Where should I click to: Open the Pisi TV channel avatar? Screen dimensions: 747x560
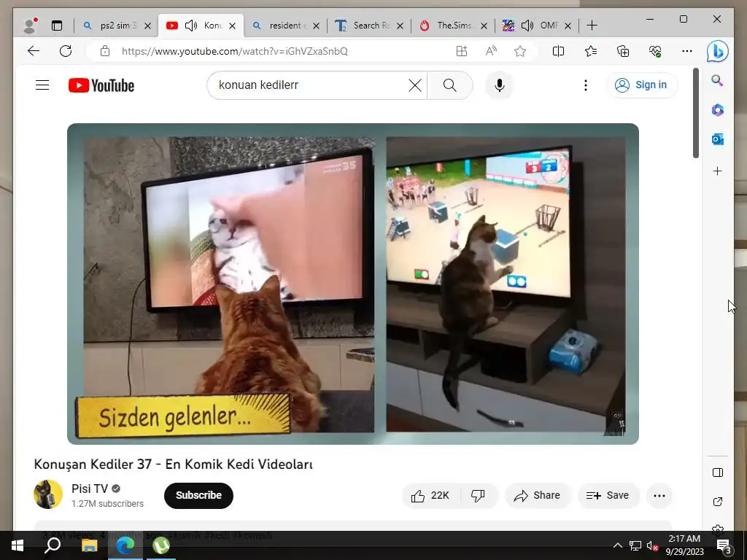coord(48,494)
